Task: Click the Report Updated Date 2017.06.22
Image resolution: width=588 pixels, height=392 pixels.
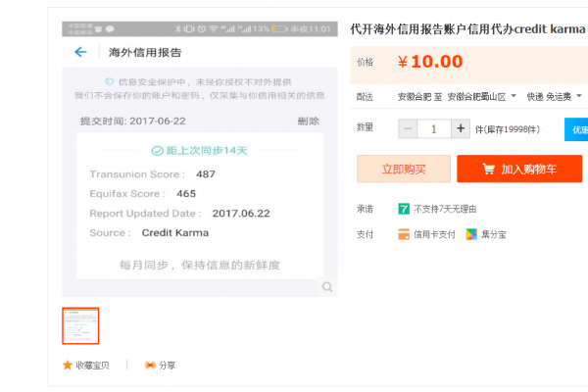Action: click(x=241, y=214)
